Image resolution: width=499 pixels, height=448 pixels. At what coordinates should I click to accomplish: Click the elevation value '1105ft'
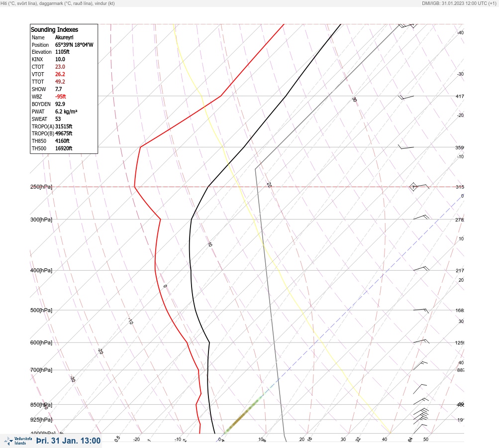(x=62, y=52)
